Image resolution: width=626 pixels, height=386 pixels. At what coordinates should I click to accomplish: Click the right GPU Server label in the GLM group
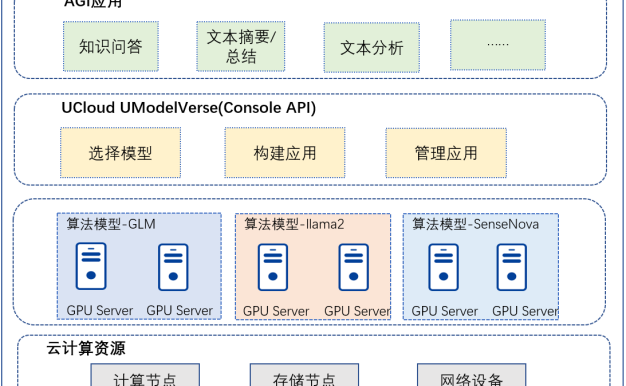click(180, 311)
